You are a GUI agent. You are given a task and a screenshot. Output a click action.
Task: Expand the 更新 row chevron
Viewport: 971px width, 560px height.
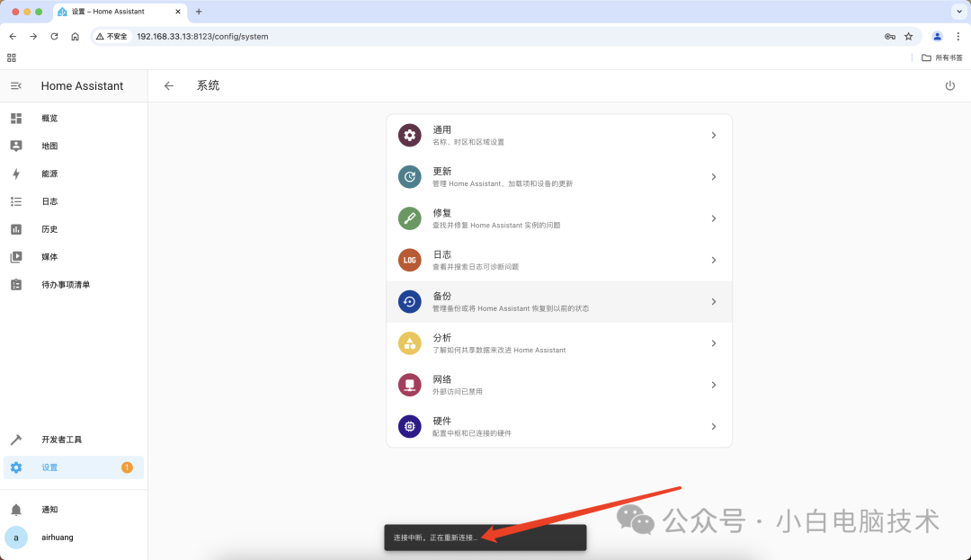coord(713,177)
